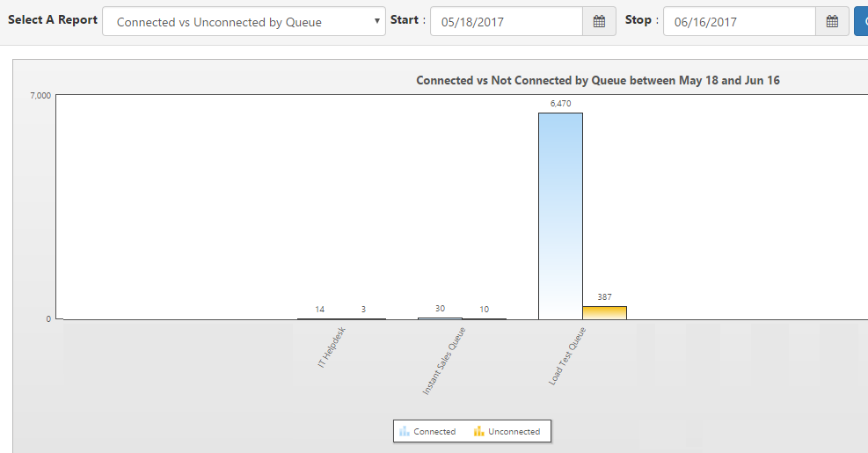Toggle the Unconnected legend series
This screenshot has height=453, width=868.
point(507,431)
